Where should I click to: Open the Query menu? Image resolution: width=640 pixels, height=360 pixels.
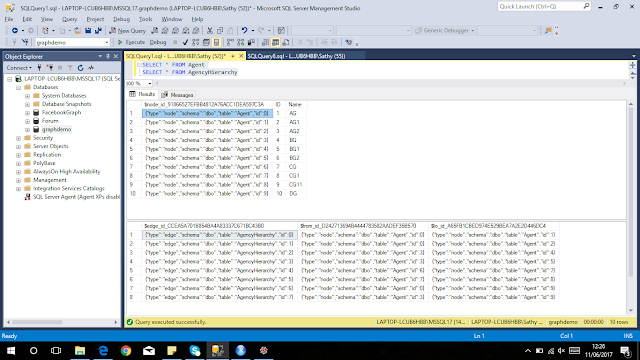pos(69,19)
